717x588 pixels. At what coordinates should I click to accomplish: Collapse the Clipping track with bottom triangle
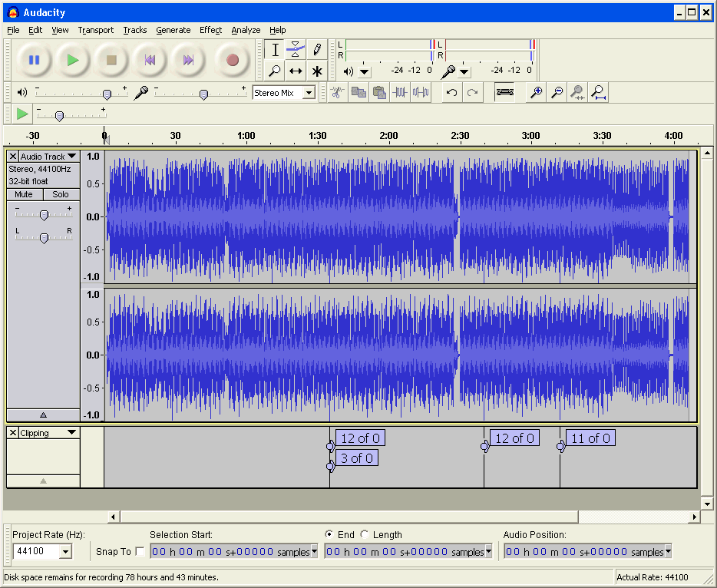(x=44, y=481)
